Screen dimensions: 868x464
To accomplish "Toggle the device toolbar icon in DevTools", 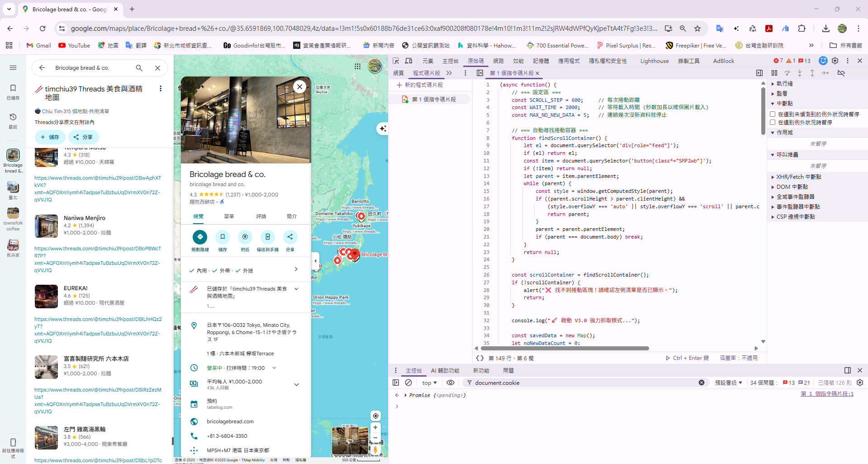I will tap(408, 61).
